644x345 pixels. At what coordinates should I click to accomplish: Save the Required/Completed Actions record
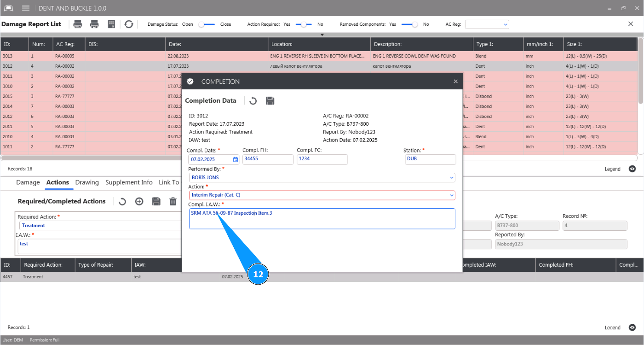(x=156, y=201)
